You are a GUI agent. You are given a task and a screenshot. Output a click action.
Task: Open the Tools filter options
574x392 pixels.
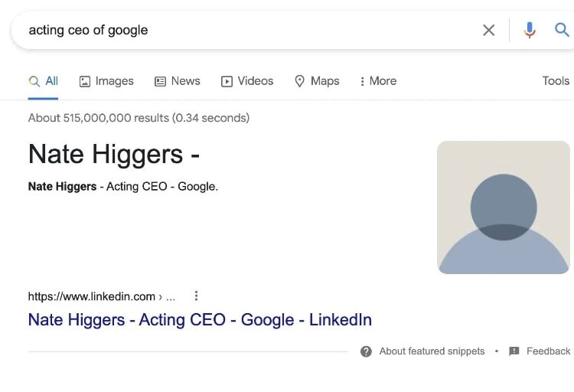tap(556, 81)
